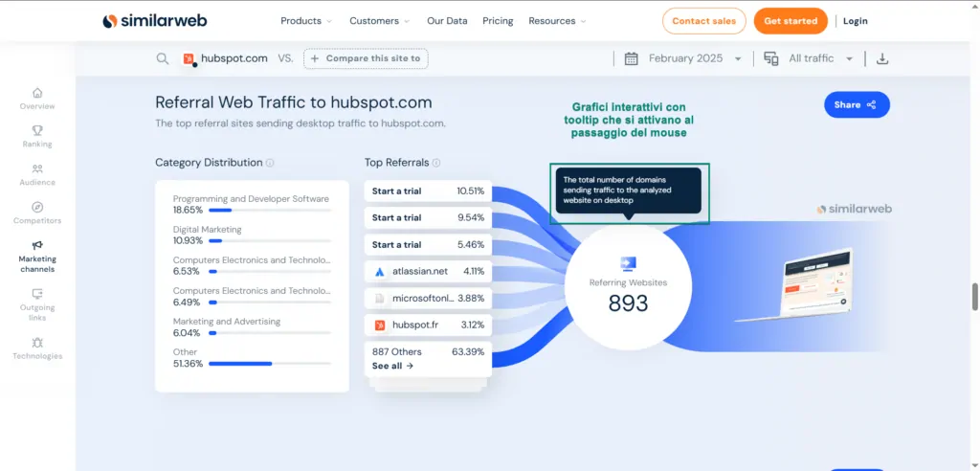Open Outgoing links in the sidebar

[37, 304]
